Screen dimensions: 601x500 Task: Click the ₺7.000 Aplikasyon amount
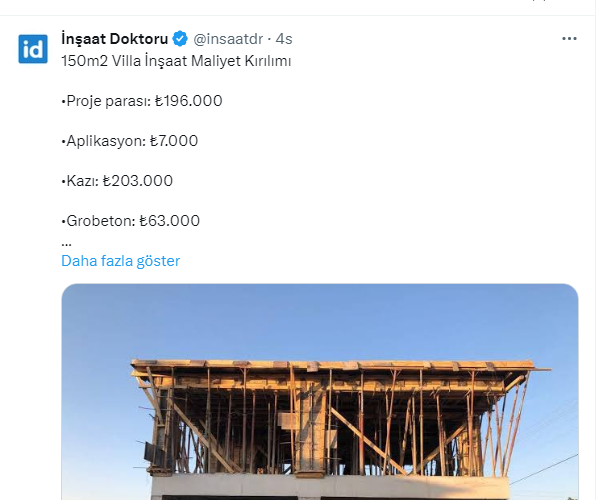[x=174, y=141]
